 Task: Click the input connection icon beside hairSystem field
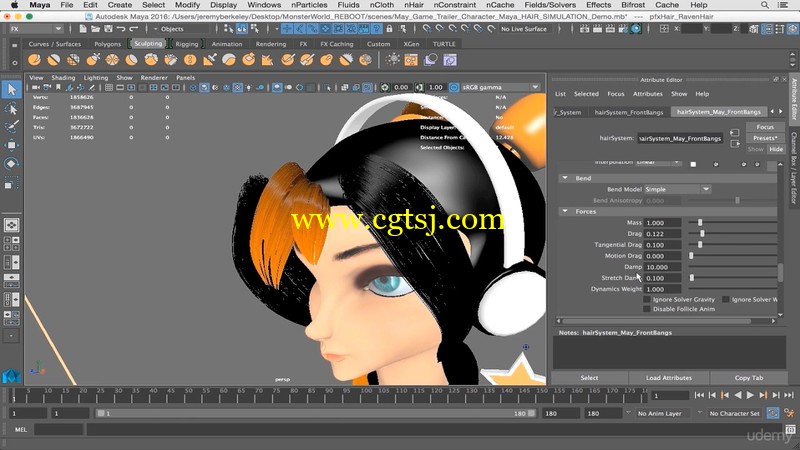pos(735,133)
